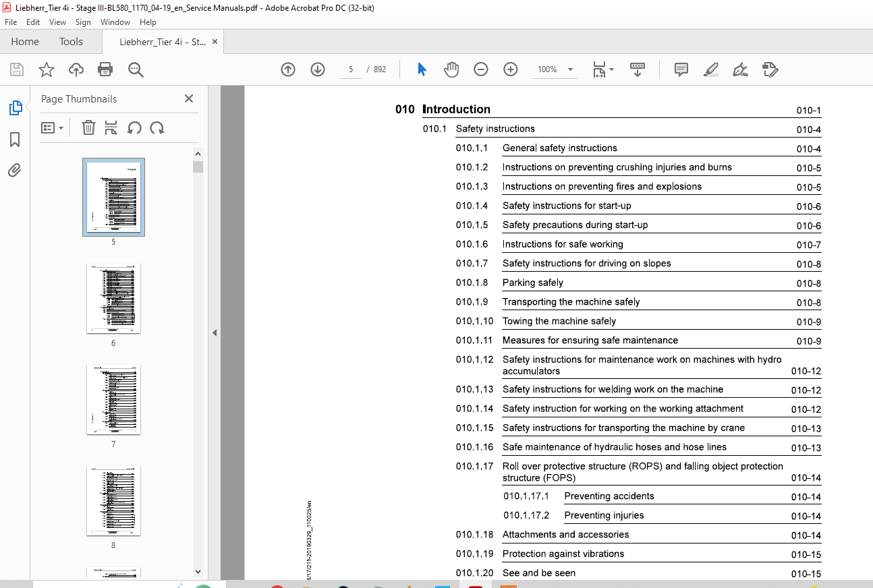
Task: Open the Sign menu
Action: (x=83, y=22)
